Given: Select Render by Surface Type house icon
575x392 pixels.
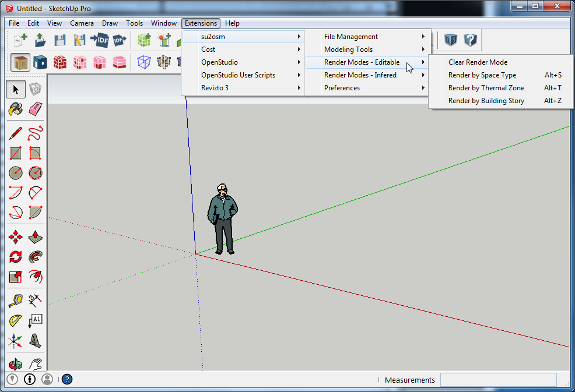Looking at the screenshot, I should point(20,62).
